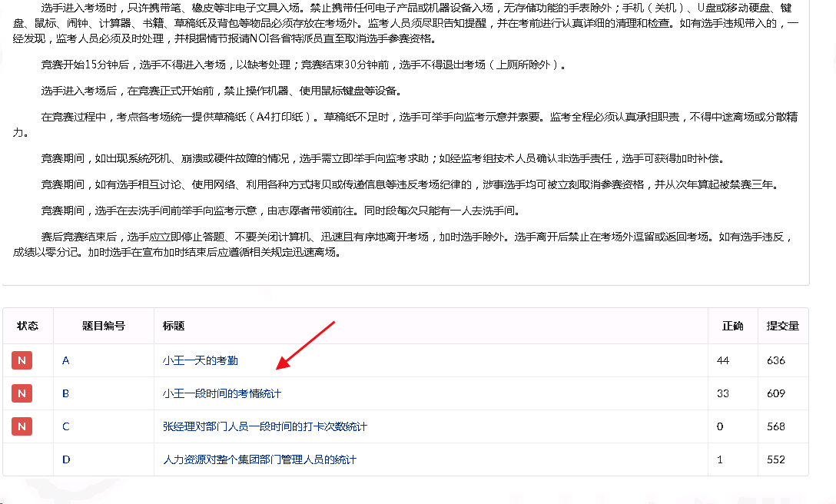The image size is (836, 504).
Task: Open problem ID link A
Action: pos(65,360)
